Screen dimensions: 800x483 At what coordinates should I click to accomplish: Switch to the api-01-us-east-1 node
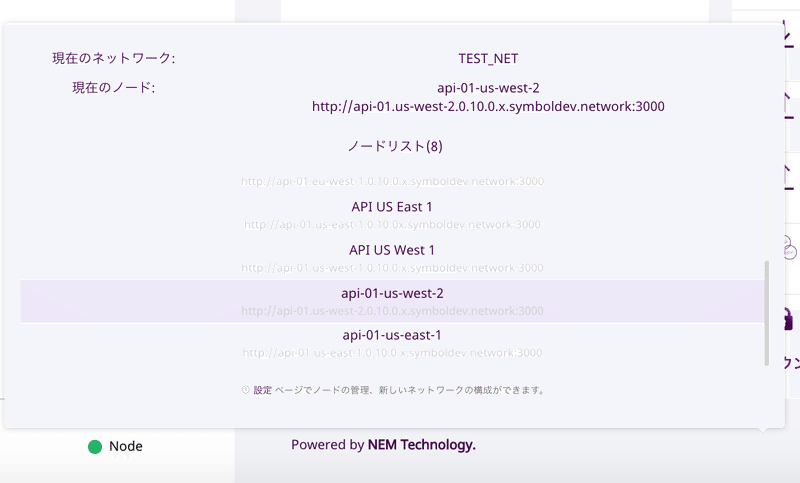[x=392, y=343]
